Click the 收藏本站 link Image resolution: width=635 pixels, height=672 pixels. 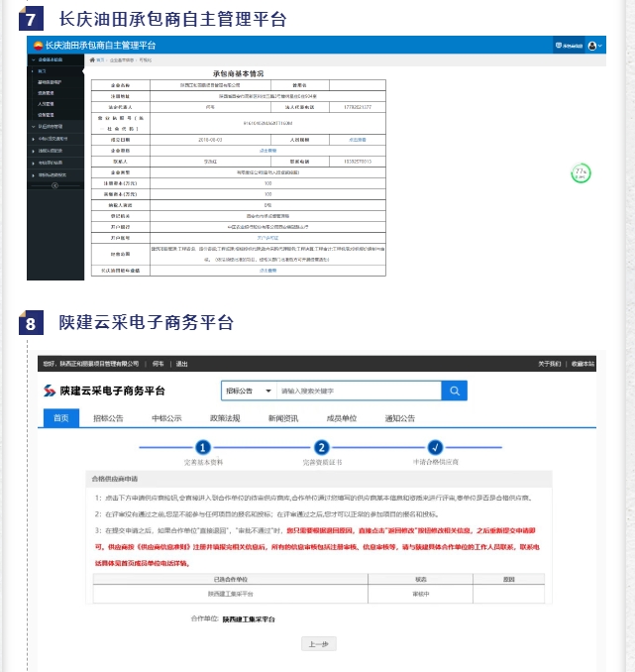(582, 364)
